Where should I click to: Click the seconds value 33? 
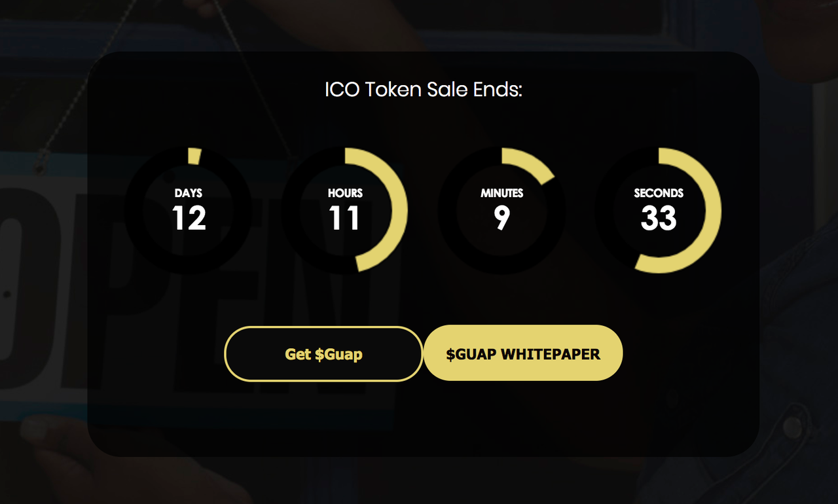[x=659, y=218]
